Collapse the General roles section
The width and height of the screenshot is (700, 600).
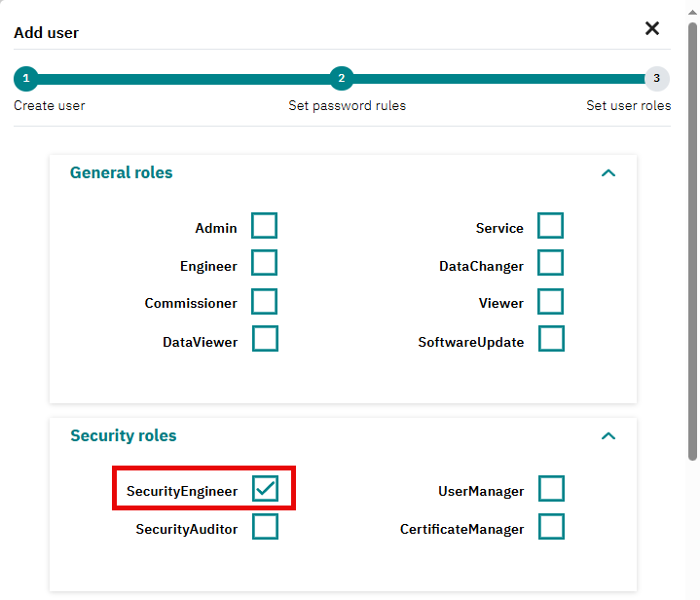(608, 173)
